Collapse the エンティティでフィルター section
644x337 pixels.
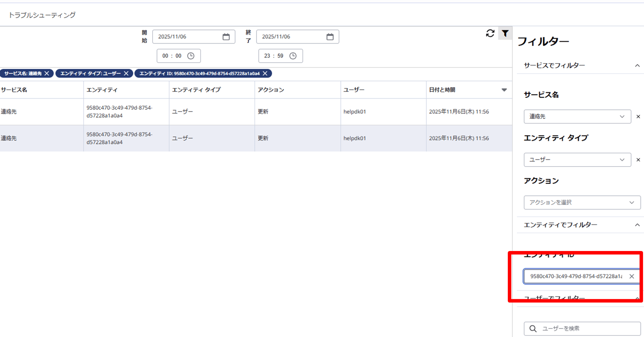tap(637, 225)
